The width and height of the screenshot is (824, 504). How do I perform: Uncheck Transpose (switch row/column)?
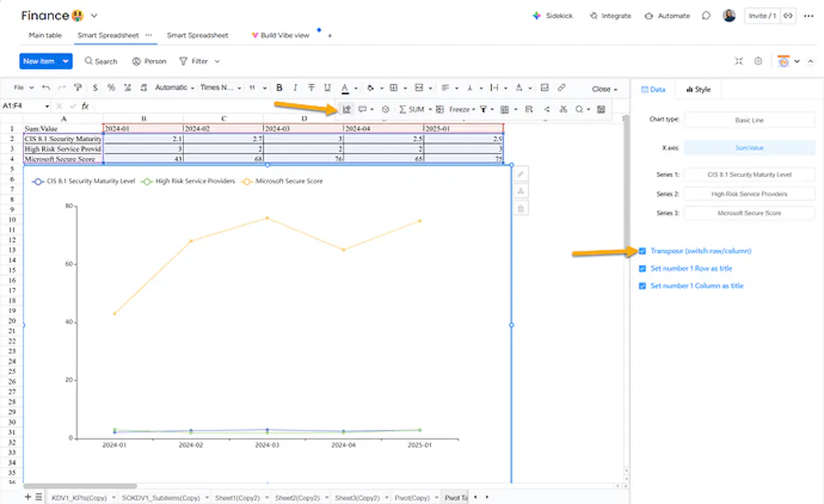(x=643, y=250)
